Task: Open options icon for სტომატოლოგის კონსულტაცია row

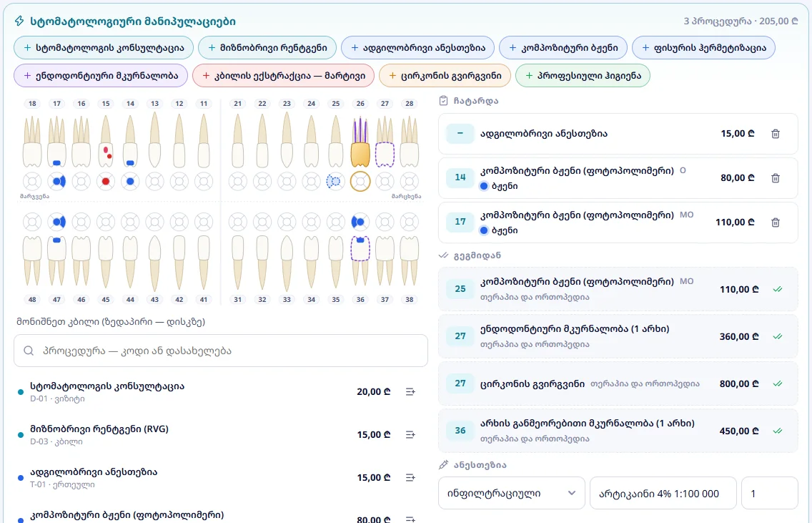Action: [410, 392]
